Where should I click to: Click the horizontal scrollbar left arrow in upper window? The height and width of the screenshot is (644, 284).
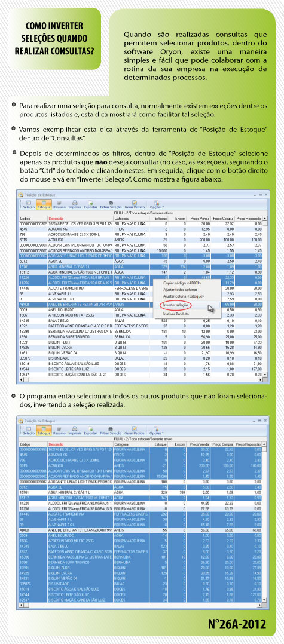[22, 380]
